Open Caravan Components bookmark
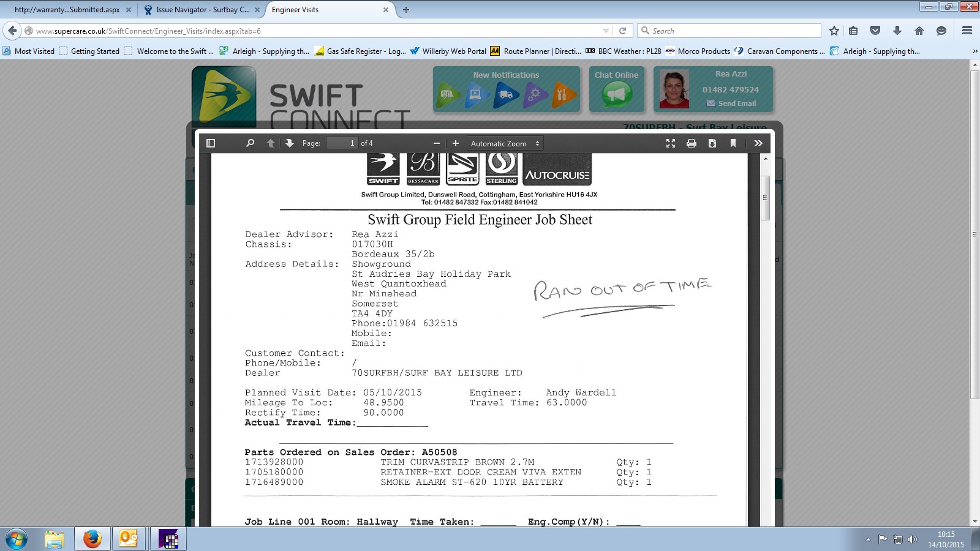This screenshot has width=980, height=551. [780, 51]
